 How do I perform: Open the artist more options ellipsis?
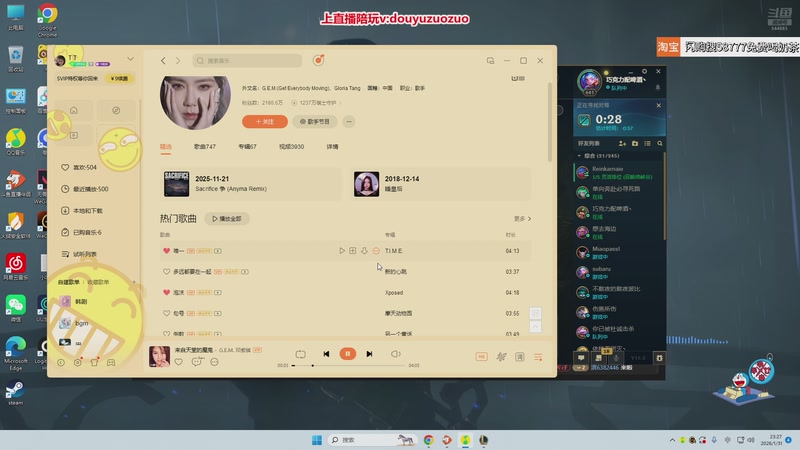[349, 121]
